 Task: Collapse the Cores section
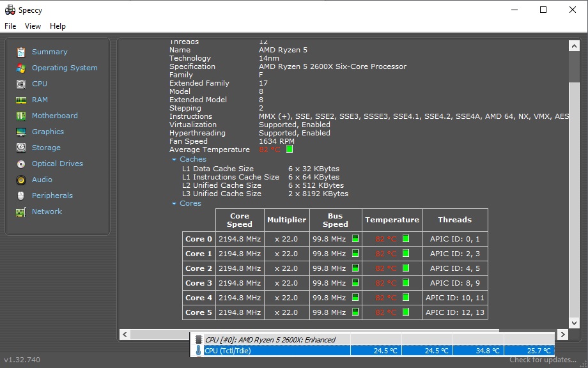[x=174, y=204]
